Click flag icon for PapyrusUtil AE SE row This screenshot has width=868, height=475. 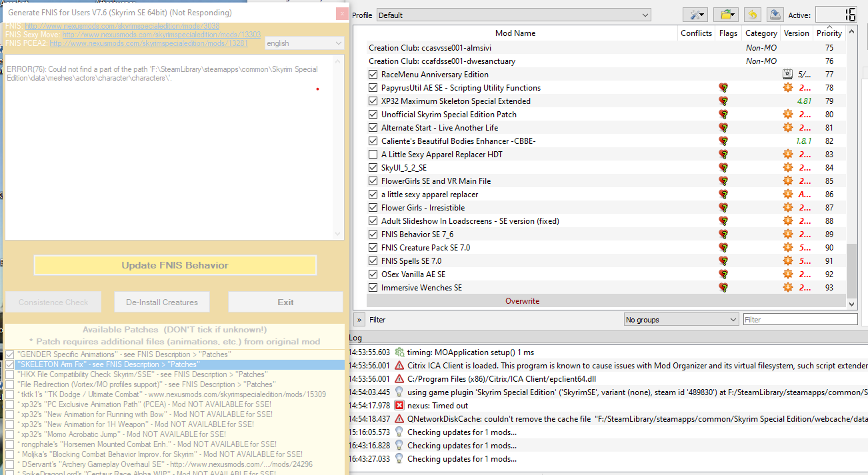click(723, 88)
